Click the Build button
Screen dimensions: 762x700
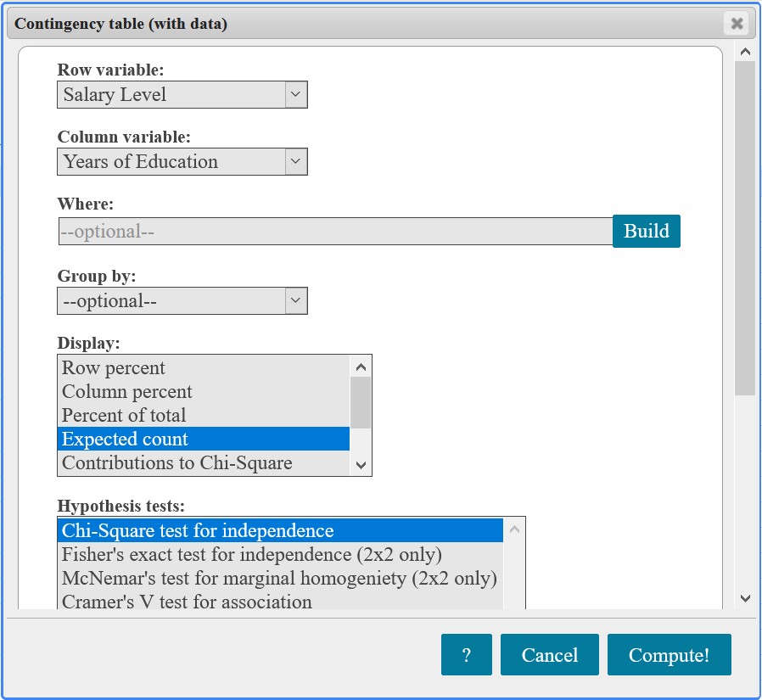tap(647, 232)
